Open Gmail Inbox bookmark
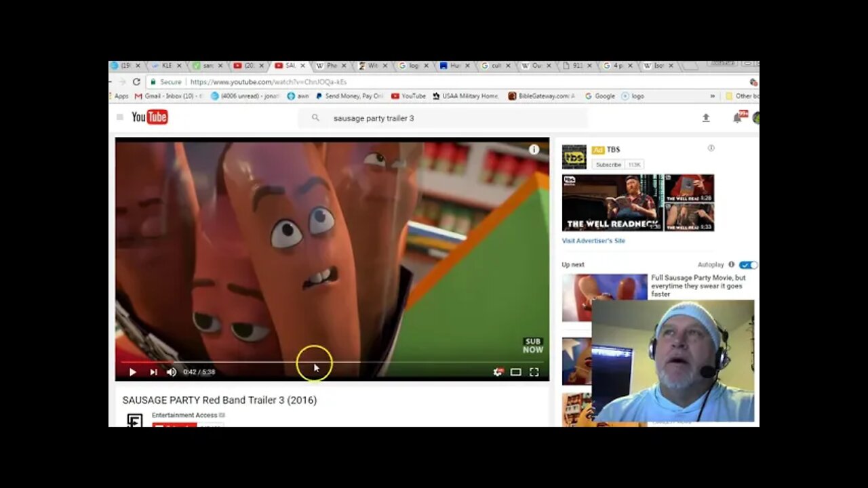Screen dimensions: 868x488 click(x=169, y=96)
